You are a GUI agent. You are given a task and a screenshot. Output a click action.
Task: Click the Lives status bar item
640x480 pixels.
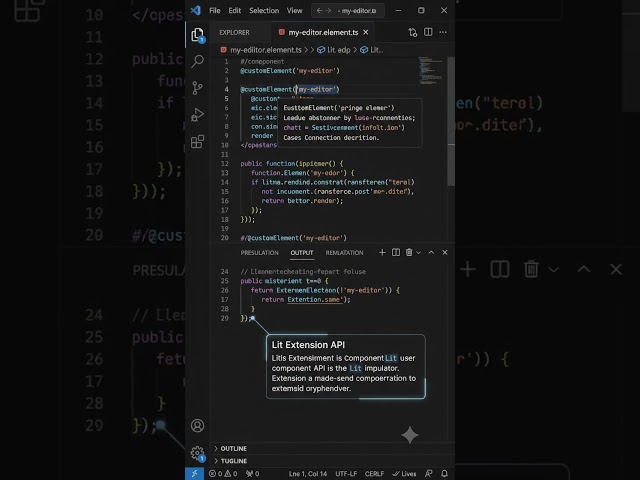point(404,473)
